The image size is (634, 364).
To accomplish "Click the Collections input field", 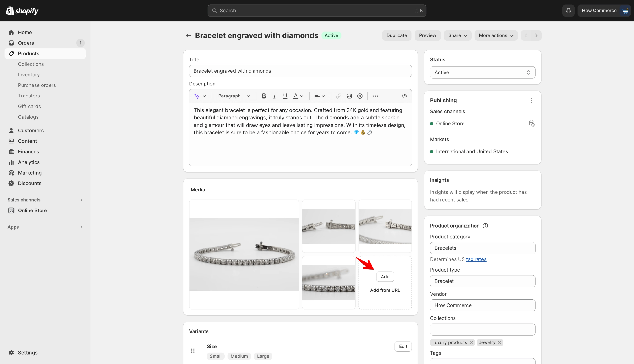I will click(x=483, y=329).
